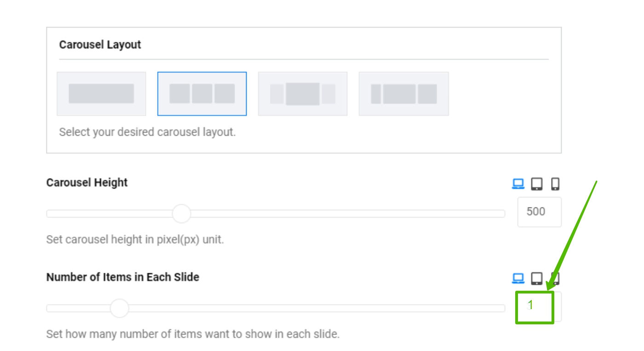This screenshot has width=644, height=351.
Task: Select the single full-width carousel layout
Action: pos(101,94)
